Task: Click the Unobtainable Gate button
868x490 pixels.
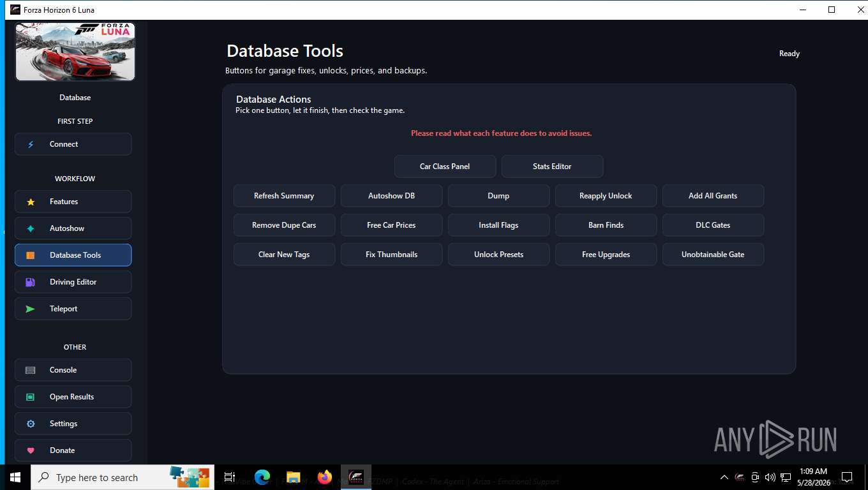Action: (x=713, y=255)
